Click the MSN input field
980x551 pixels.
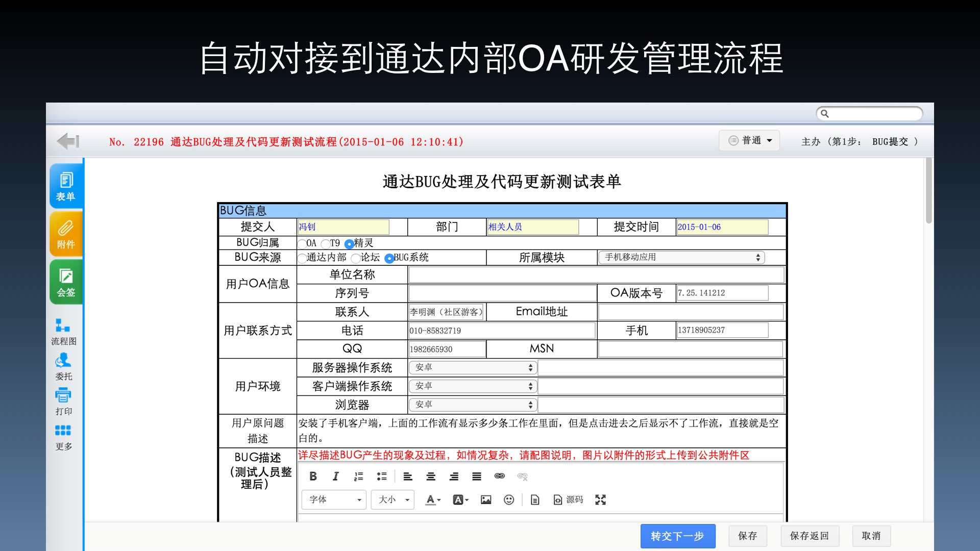click(691, 349)
